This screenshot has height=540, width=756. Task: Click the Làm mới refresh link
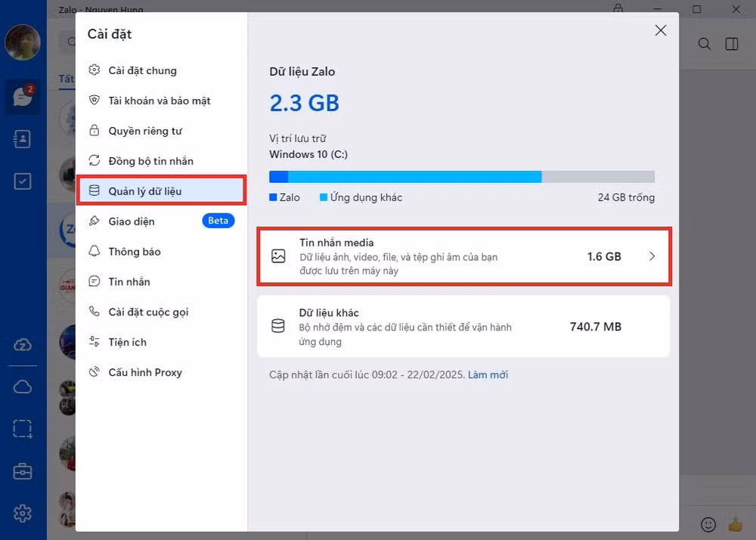click(x=488, y=375)
